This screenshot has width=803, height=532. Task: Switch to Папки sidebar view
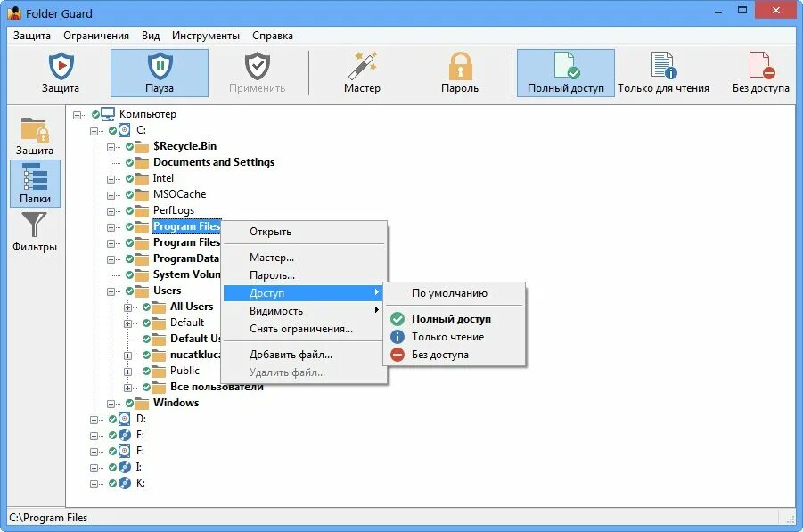coord(35,184)
